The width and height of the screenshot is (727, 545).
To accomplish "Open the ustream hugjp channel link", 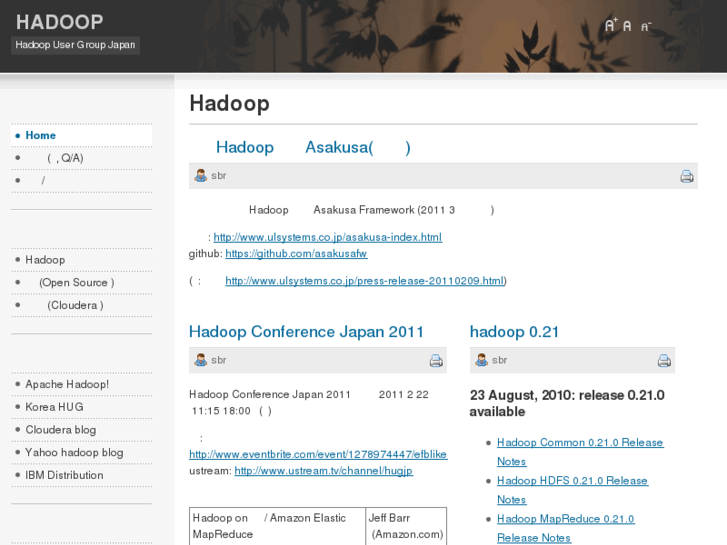I will click(x=323, y=471).
